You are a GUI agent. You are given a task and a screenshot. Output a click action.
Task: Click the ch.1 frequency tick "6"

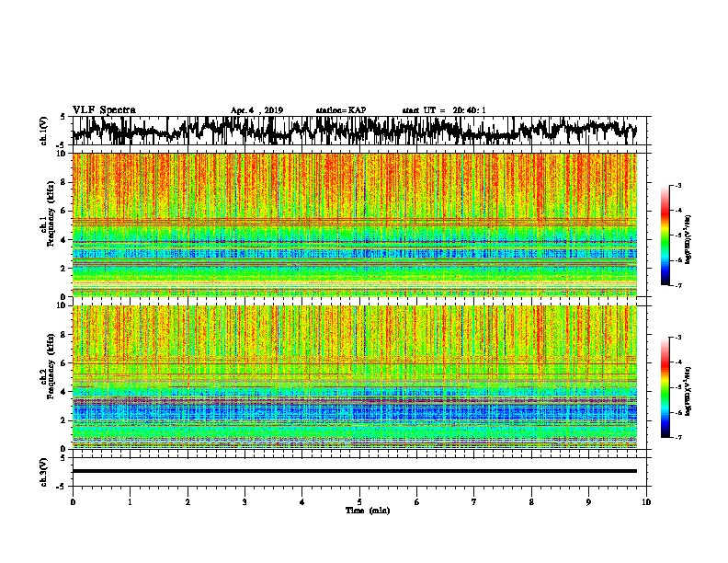63,212
